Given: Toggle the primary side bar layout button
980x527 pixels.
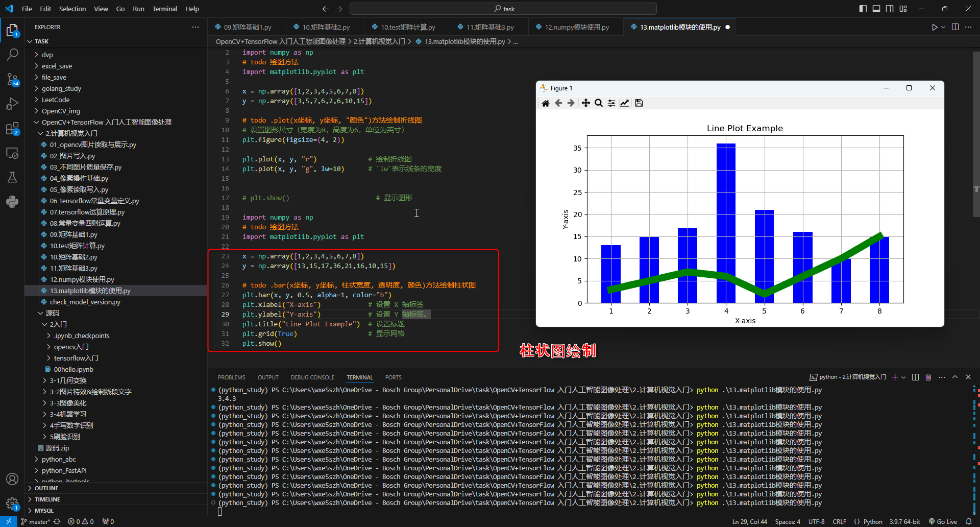Looking at the screenshot, I should pyautogui.click(x=863, y=9).
